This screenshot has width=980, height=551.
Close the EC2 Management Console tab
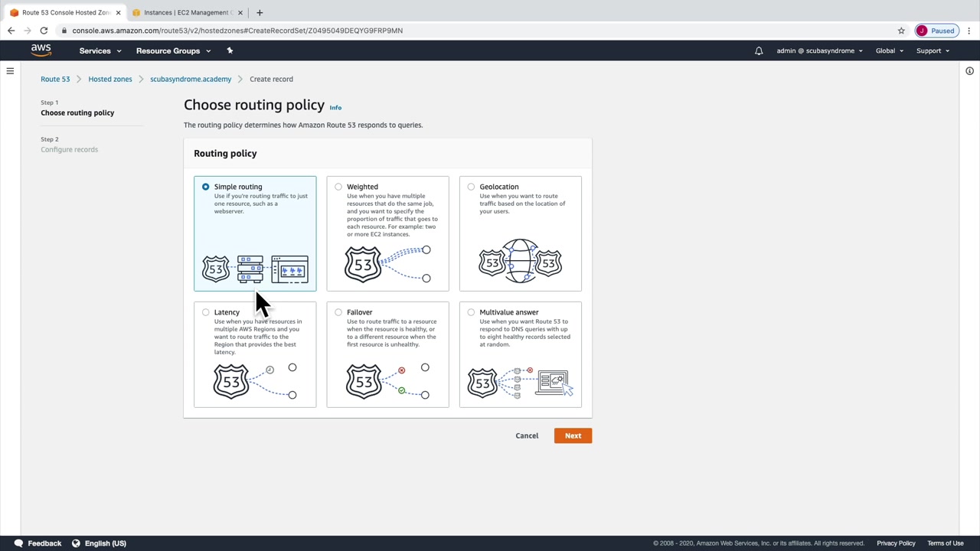point(240,12)
